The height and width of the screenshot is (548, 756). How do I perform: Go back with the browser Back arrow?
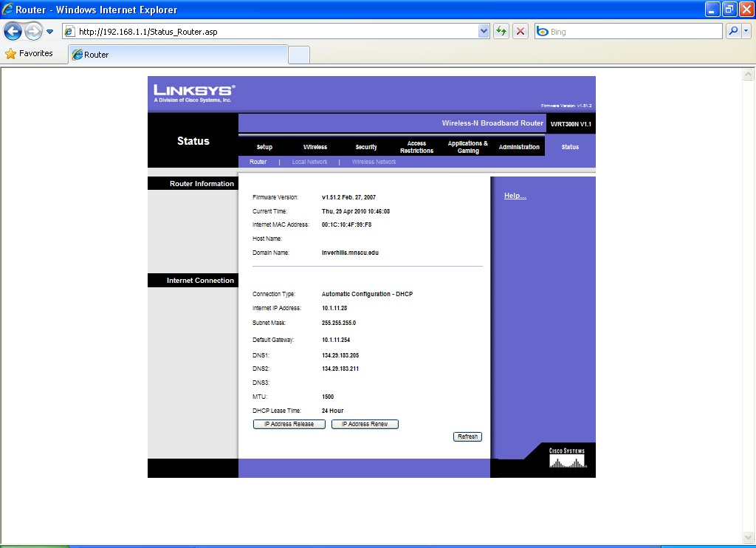(x=13, y=32)
